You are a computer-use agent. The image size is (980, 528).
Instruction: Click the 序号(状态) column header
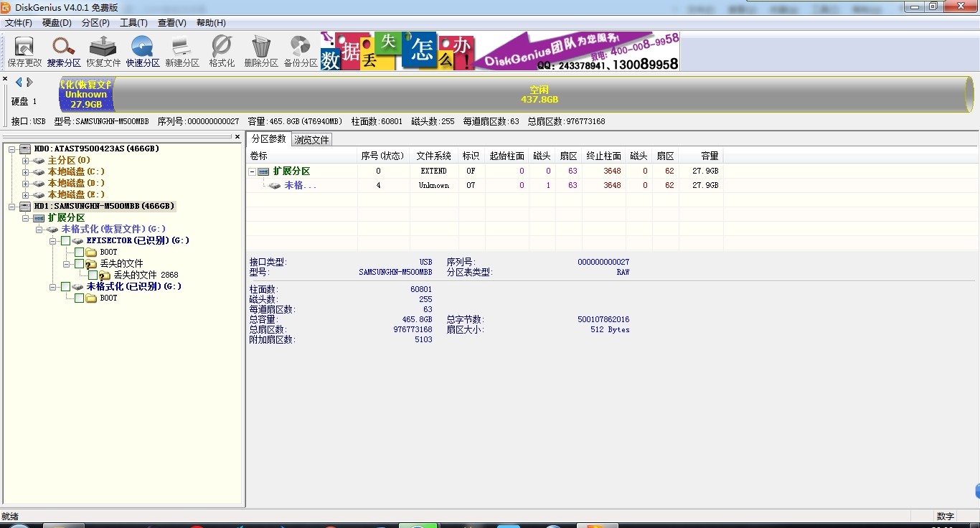(x=382, y=156)
